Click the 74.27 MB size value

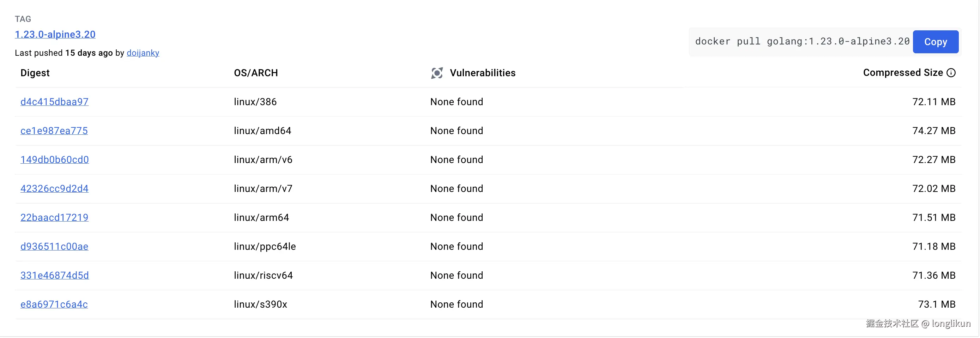[933, 131]
